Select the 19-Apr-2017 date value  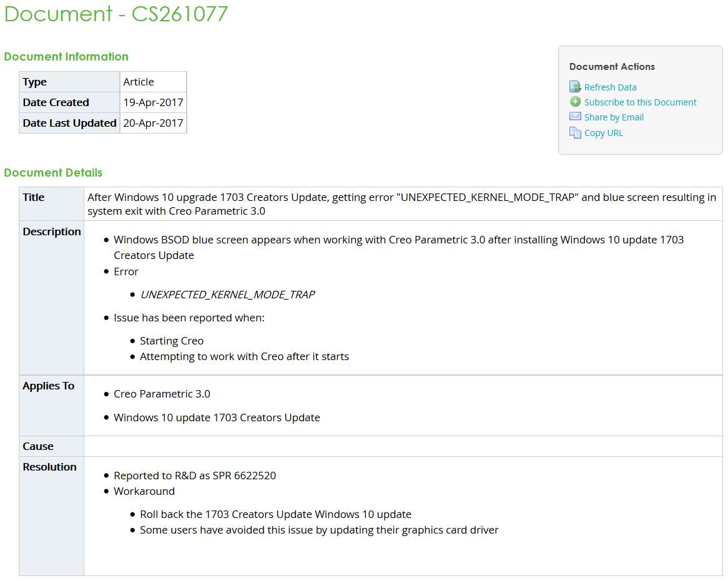[153, 102]
